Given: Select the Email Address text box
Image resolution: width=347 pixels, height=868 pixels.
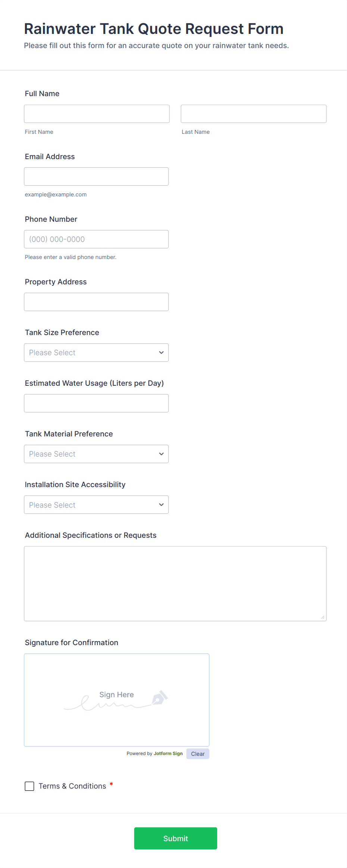Looking at the screenshot, I should (x=96, y=176).
